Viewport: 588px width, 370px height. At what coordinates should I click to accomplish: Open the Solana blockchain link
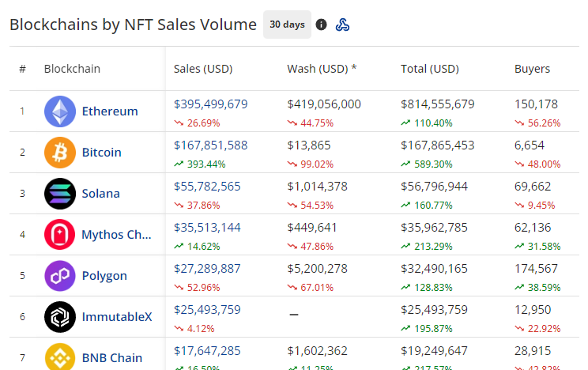tap(101, 194)
